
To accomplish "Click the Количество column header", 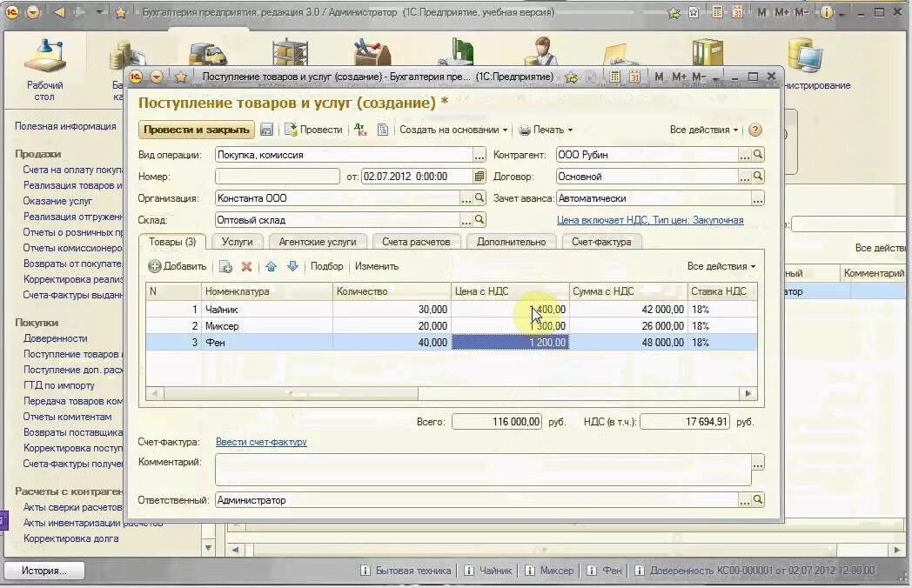I will click(392, 291).
